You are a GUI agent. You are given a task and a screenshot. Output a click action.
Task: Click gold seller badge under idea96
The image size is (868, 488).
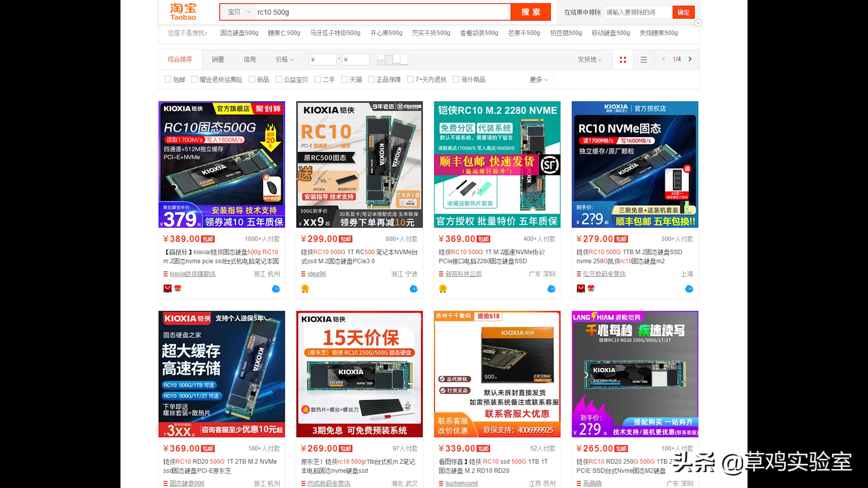pos(305,288)
